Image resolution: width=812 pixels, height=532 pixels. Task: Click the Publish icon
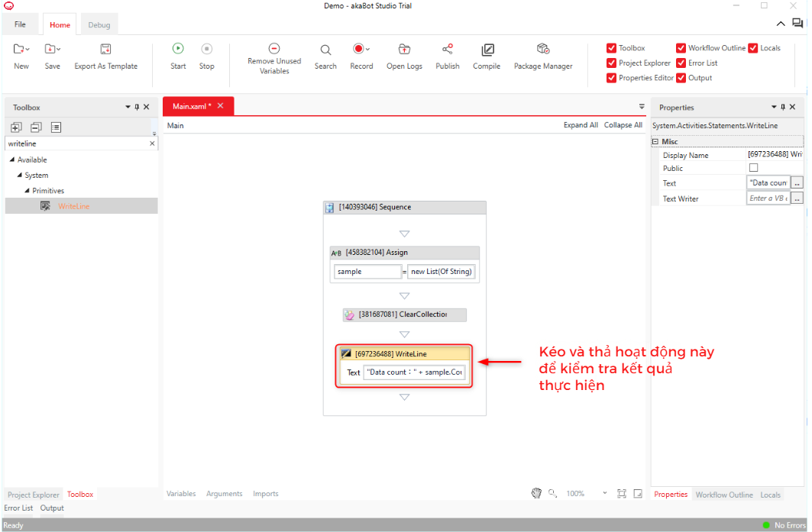point(448,49)
